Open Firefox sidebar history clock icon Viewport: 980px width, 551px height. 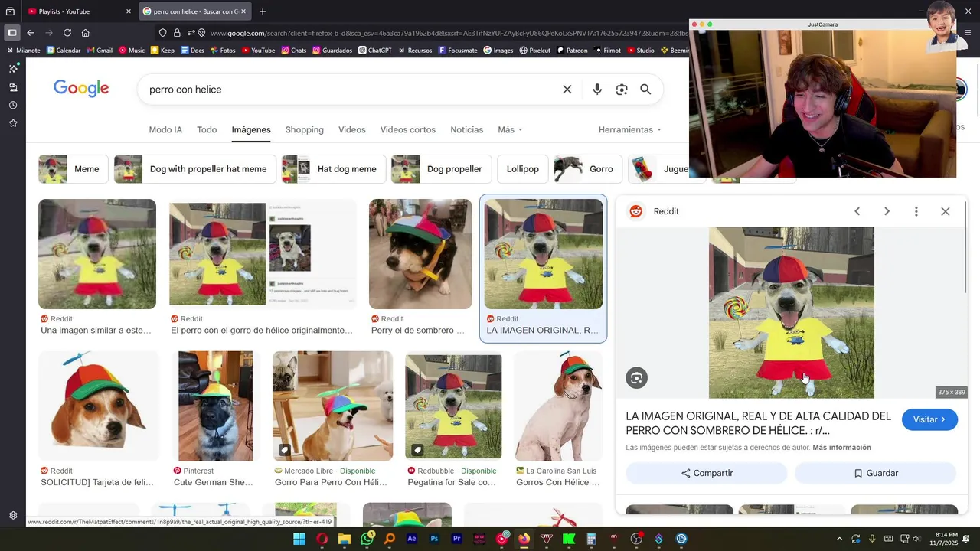[x=13, y=106]
